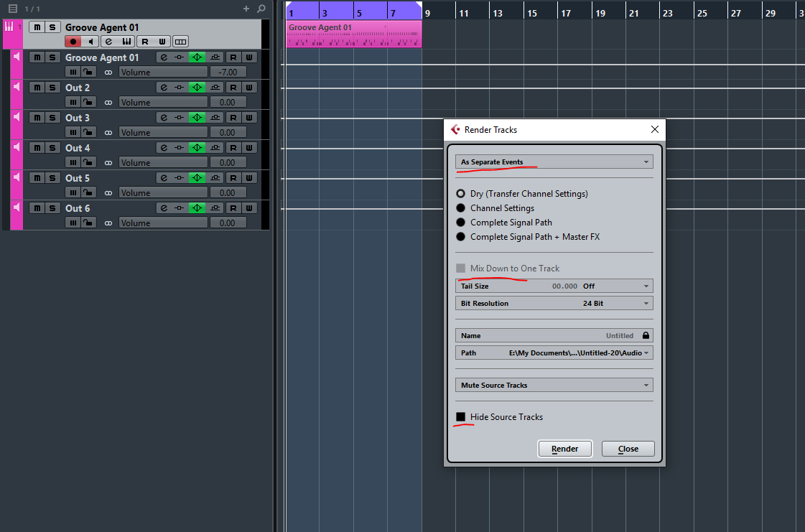This screenshot has height=532, width=805.
Task: Solo the Groove Agent 01 instrument track
Action: (x=52, y=27)
